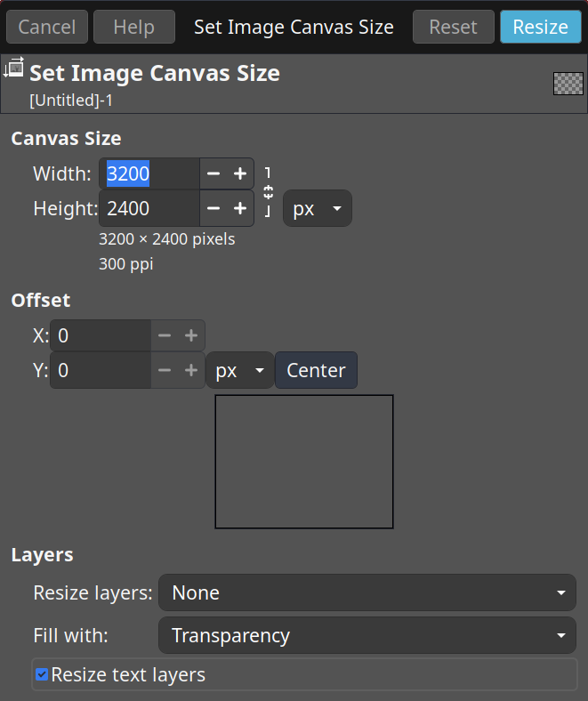Toggle the width-height chain link icon

click(268, 192)
